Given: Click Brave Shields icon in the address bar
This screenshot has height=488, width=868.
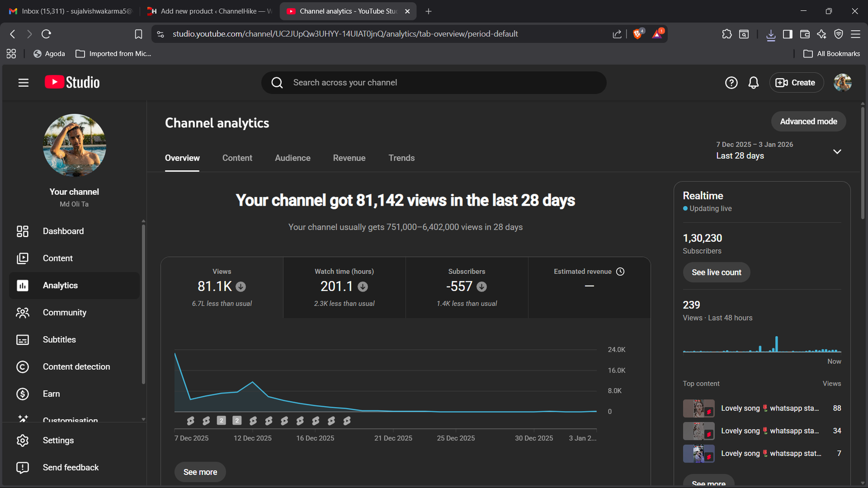Looking at the screenshot, I should (638, 34).
